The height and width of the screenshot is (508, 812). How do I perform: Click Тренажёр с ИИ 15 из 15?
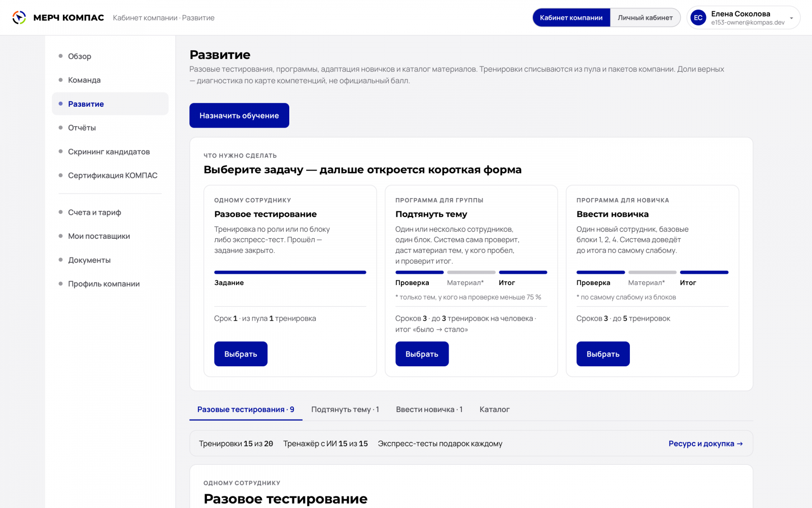coord(325,443)
